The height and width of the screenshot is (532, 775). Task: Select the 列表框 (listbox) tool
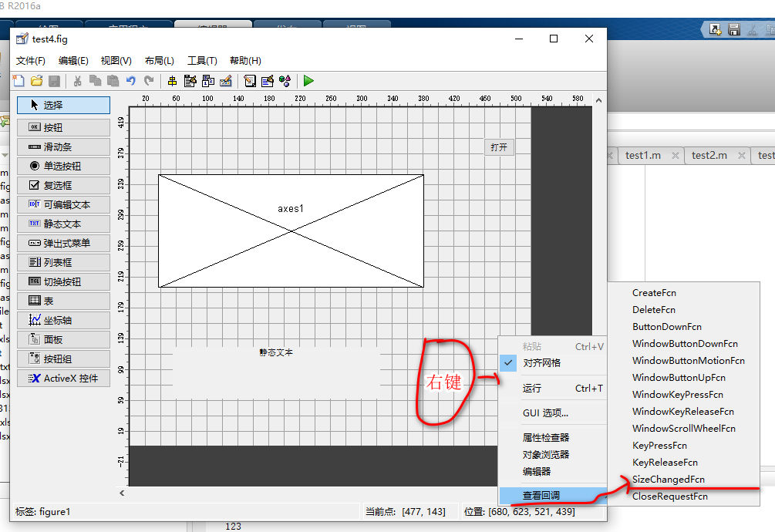pyautogui.click(x=63, y=261)
